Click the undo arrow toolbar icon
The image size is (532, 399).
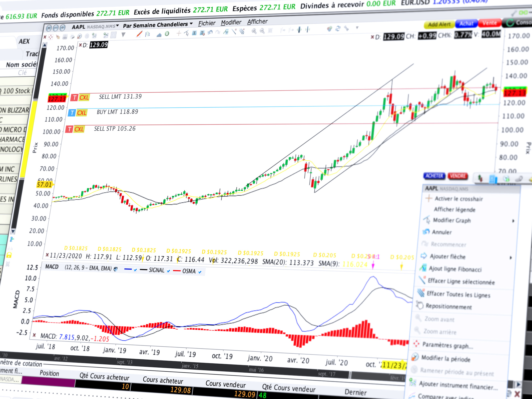(x=210, y=32)
